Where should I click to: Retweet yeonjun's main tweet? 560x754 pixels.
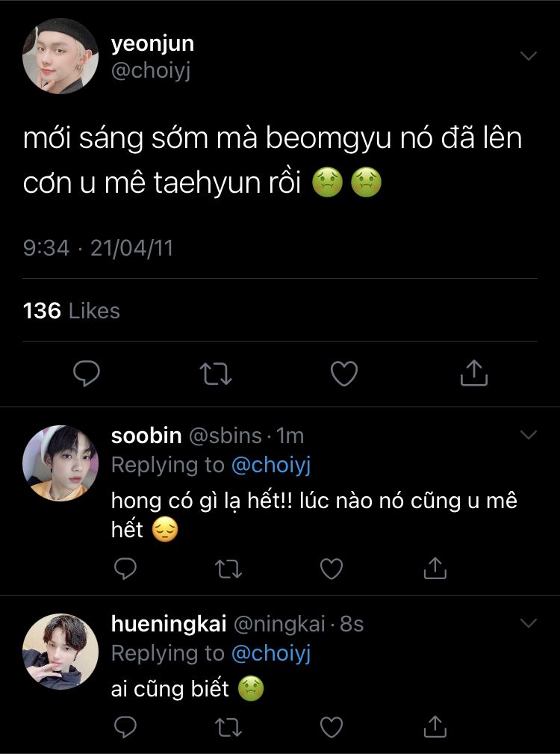coord(217,373)
